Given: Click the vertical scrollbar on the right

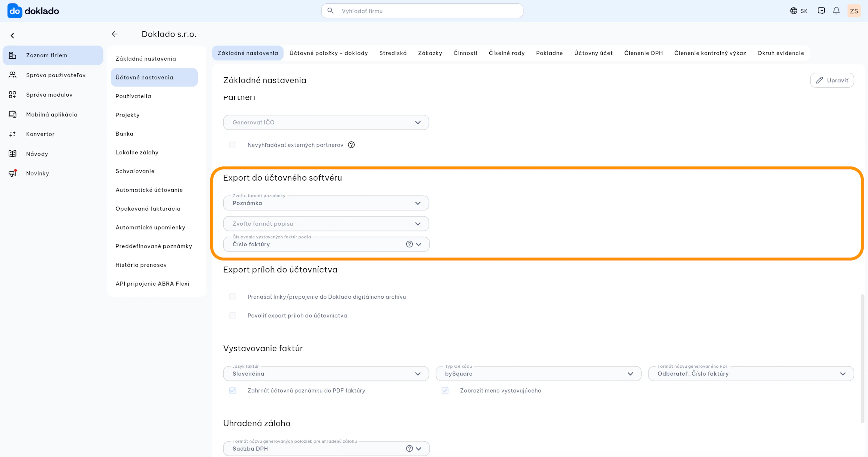Looking at the screenshot, I should [862, 358].
